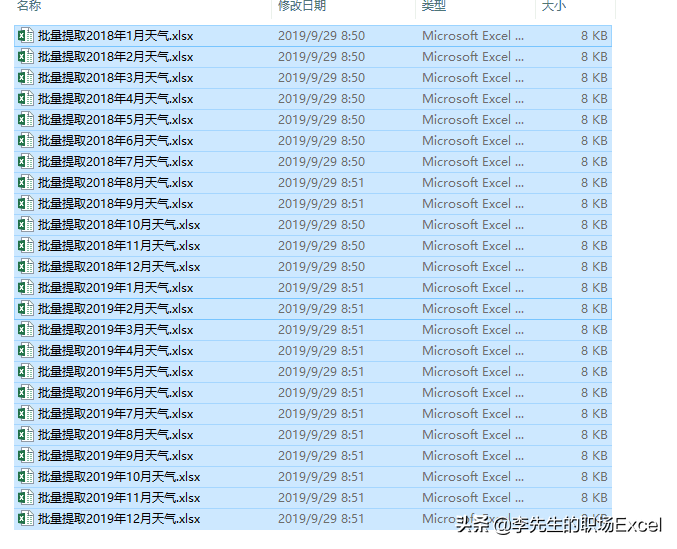Image resolution: width=677 pixels, height=549 pixels.
Task: Click Excel icon of 批量提取2018年12月天气.xlsx
Action: (x=25, y=267)
